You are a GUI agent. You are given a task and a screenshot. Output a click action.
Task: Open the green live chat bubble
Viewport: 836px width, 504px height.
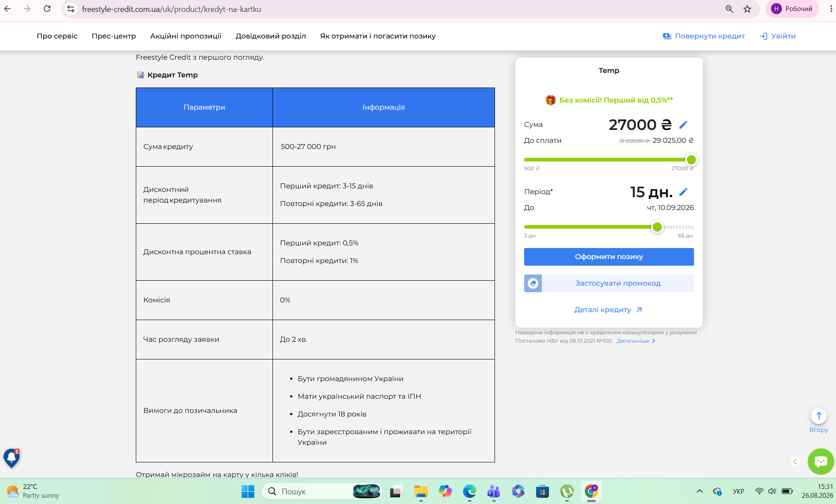pos(821,462)
